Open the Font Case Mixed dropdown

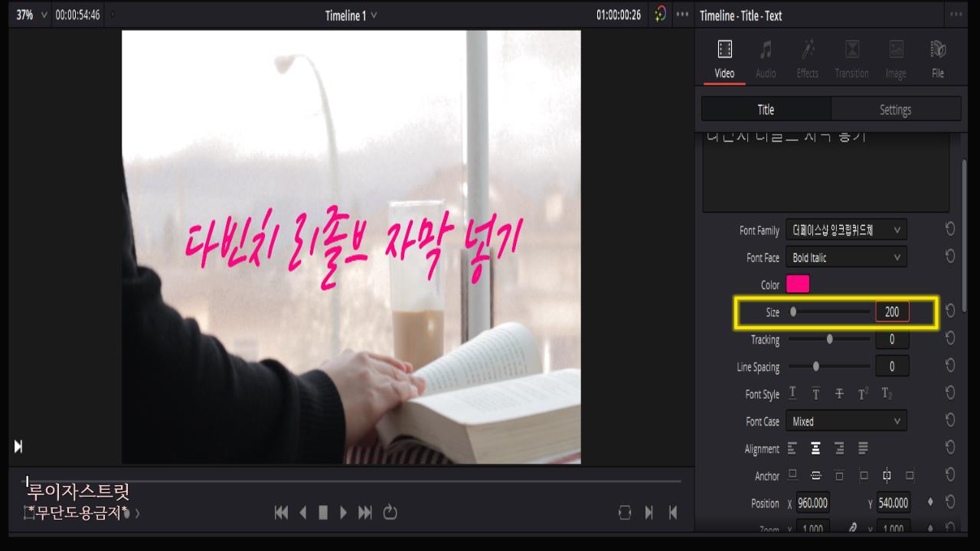[x=846, y=421]
